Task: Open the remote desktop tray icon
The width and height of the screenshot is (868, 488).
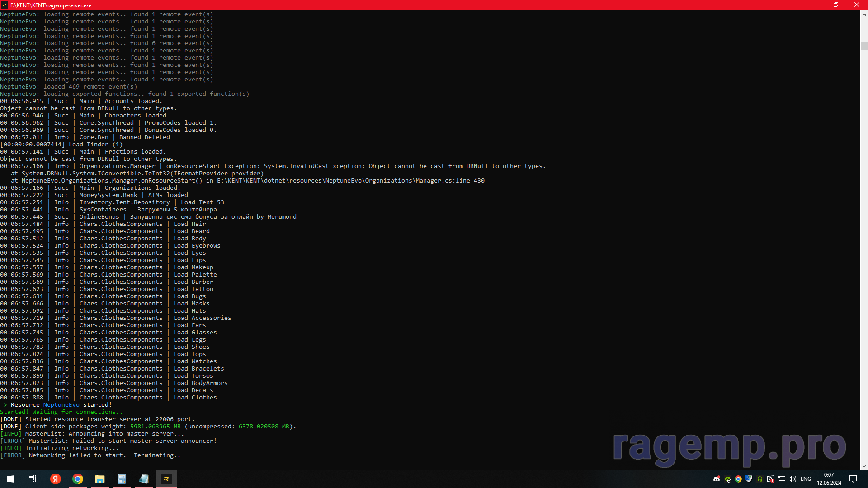Action: point(749,479)
